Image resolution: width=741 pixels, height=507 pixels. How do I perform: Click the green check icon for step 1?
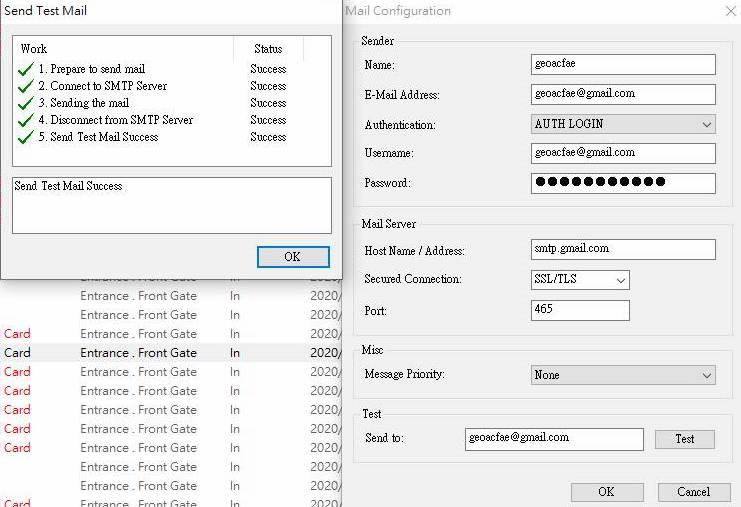26,69
